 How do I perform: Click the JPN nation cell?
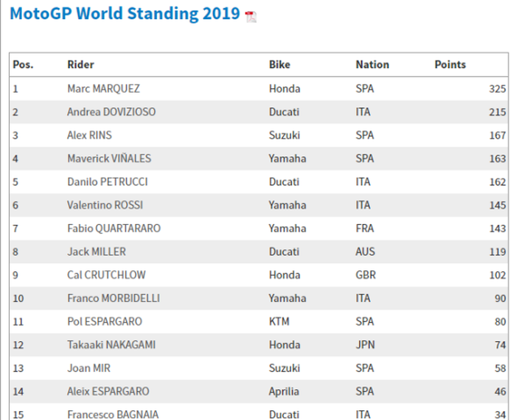point(365,345)
